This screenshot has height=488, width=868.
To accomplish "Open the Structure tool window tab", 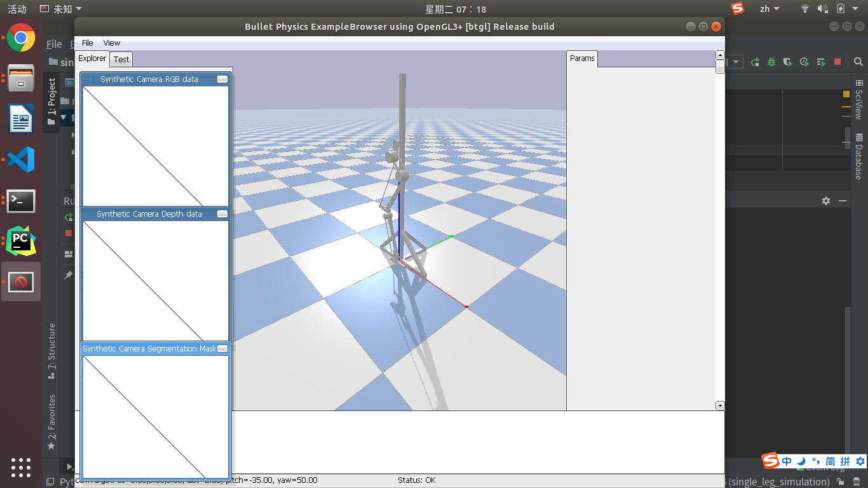I will click(51, 351).
